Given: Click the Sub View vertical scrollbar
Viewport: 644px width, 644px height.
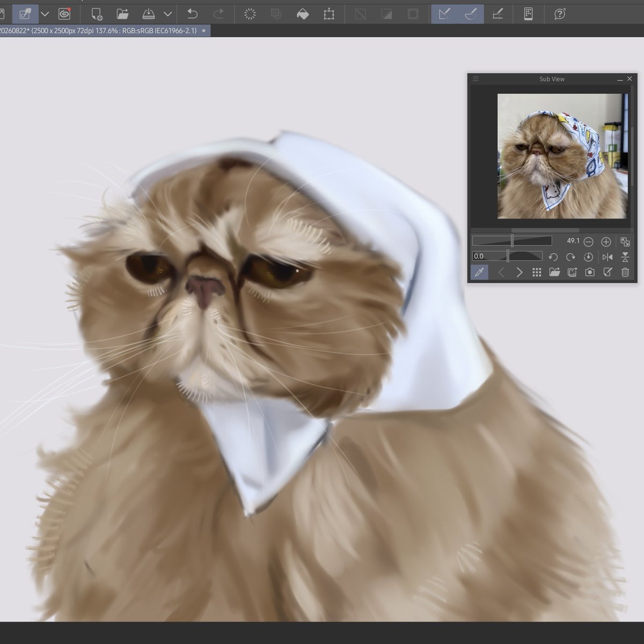Looking at the screenshot, I should [632, 157].
